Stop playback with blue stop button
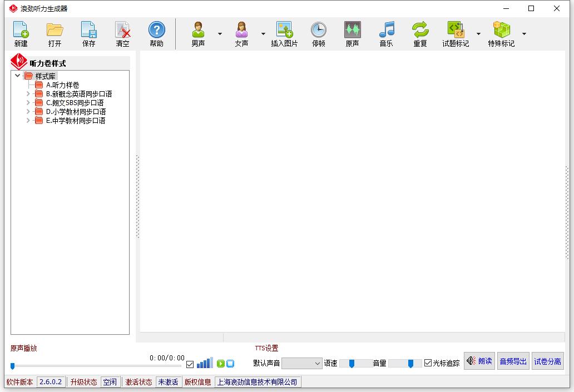 point(230,364)
